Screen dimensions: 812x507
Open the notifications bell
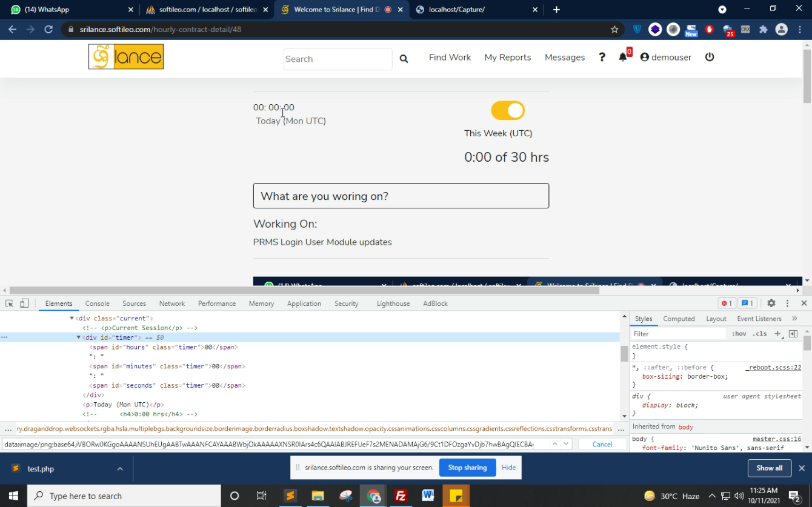point(623,57)
